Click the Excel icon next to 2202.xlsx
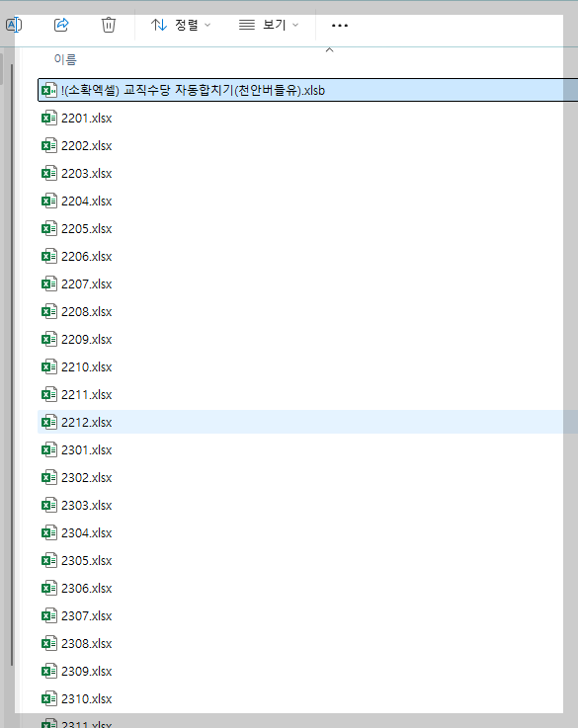The height and width of the screenshot is (728, 578). point(49,146)
